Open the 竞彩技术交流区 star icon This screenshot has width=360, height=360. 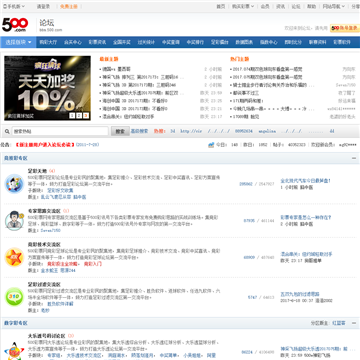click(x=14, y=257)
